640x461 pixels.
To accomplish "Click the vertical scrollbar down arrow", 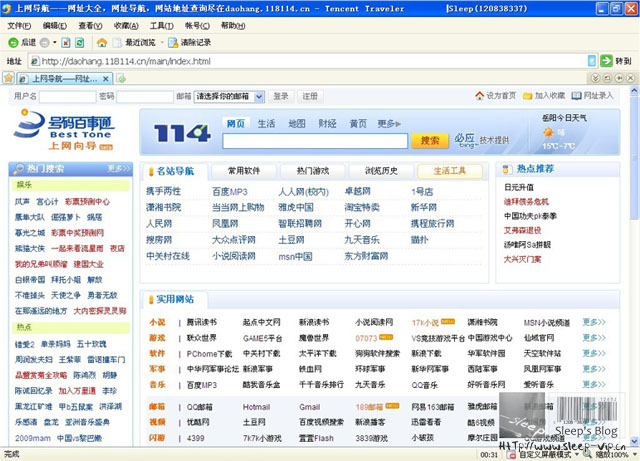I will (x=634, y=441).
